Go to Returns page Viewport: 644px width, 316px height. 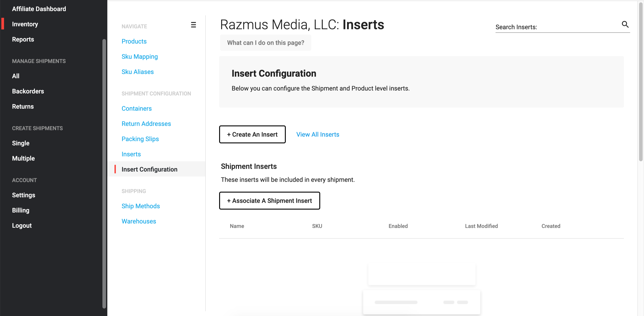click(23, 107)
